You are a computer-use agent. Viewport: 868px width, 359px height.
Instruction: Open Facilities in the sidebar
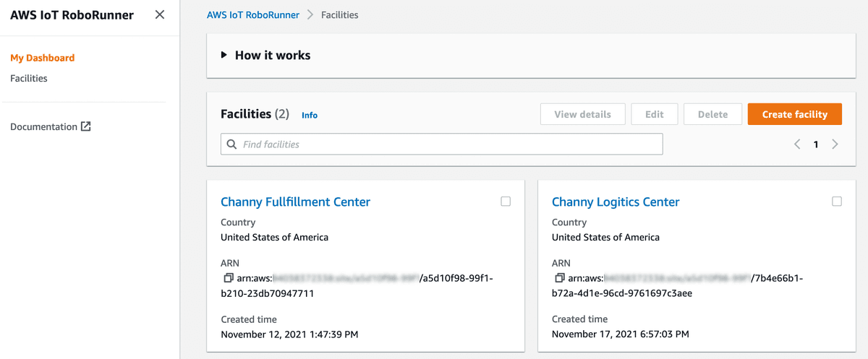[29, 78]
